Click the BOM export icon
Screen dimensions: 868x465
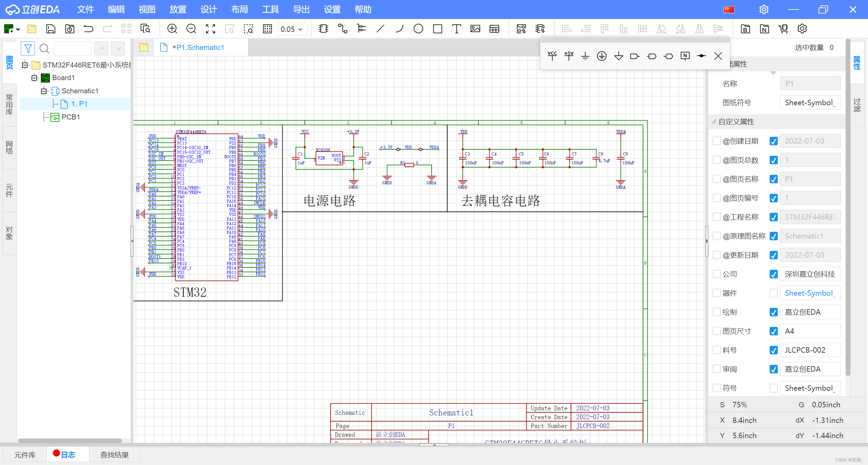tap(745, 29)
